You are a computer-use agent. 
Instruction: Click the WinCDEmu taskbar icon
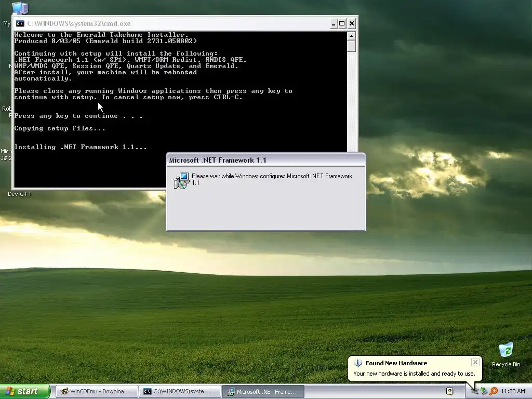[64, 392]
